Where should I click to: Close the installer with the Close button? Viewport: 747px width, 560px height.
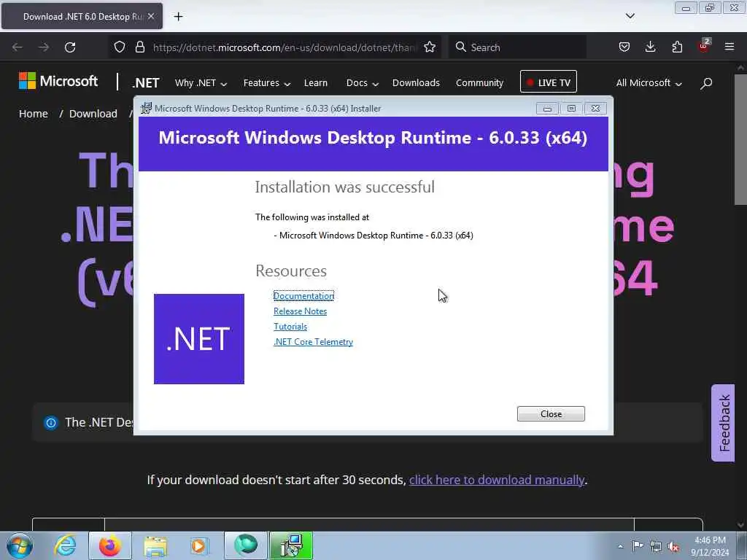pyautogui.click(x=551, y=414)
